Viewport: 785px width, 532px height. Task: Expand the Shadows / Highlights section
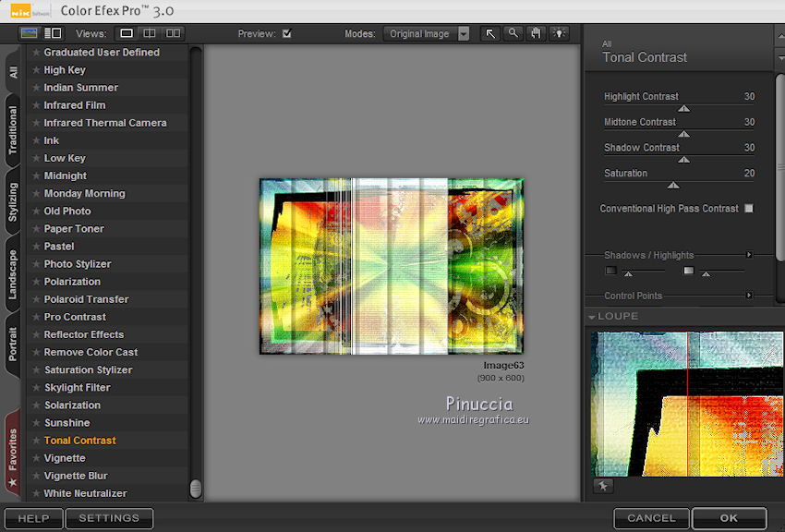click(x=749, y=255)
